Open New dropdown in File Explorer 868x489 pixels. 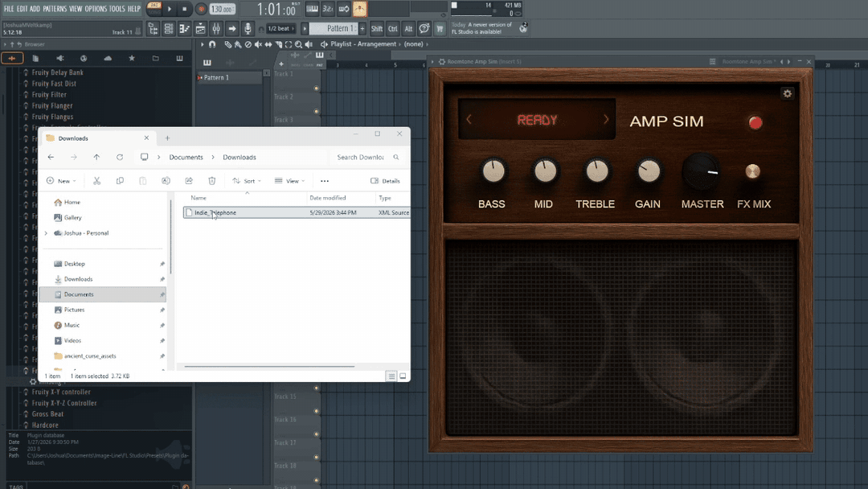click(61, 181)
